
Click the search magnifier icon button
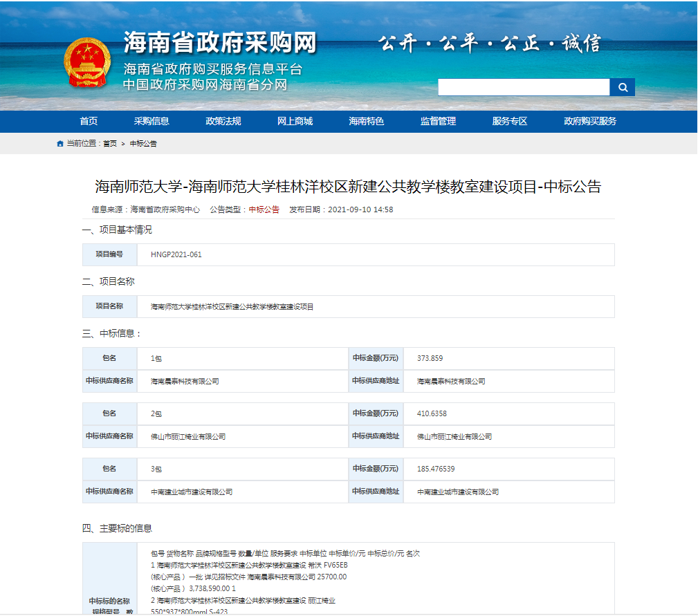pyautogui.click(x=623, y=87)
